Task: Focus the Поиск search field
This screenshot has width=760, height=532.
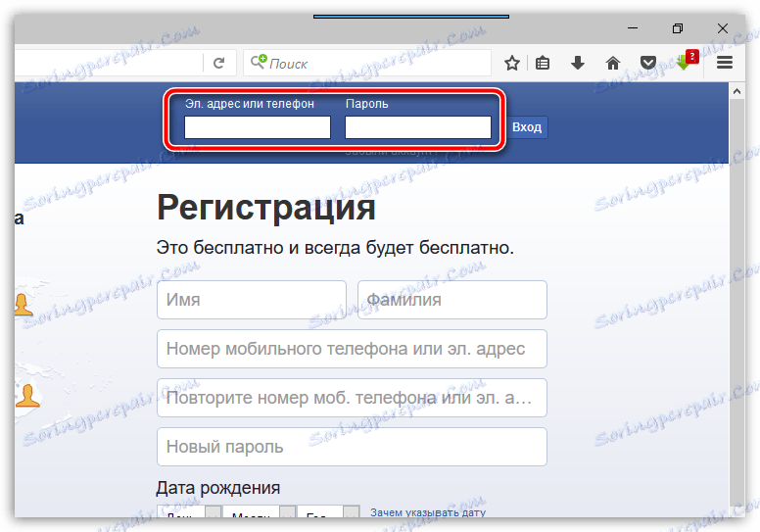Action: pyautogui.click(x=367, y=63)
